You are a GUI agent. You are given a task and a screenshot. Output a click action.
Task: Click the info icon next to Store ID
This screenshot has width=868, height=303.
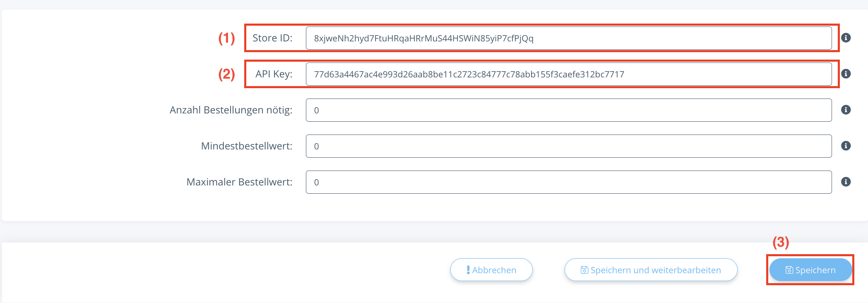pyautogui.click(x=846, y=38)
